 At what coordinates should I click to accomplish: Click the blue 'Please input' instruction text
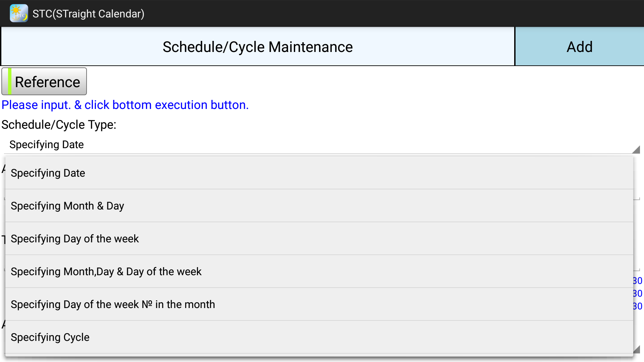(125, 105)
